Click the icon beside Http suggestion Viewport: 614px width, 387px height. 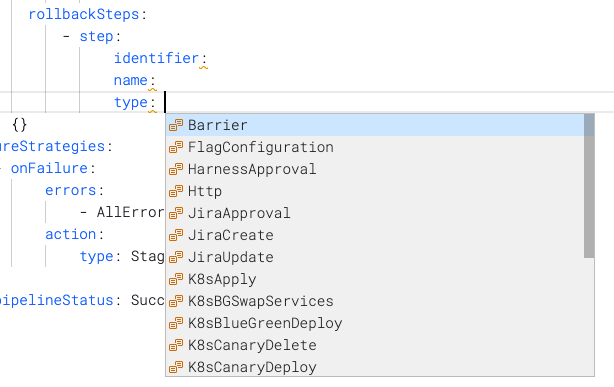[176, 191]
